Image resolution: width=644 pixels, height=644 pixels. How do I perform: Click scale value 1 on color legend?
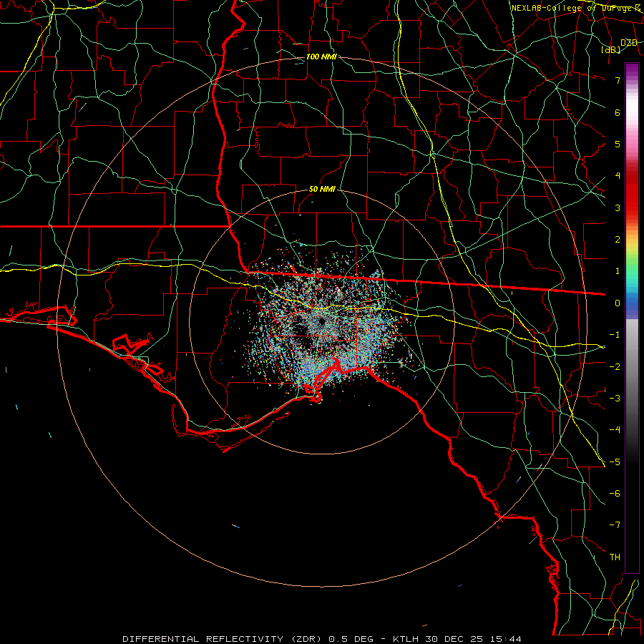pyautogui.click(x=618, y=271)
